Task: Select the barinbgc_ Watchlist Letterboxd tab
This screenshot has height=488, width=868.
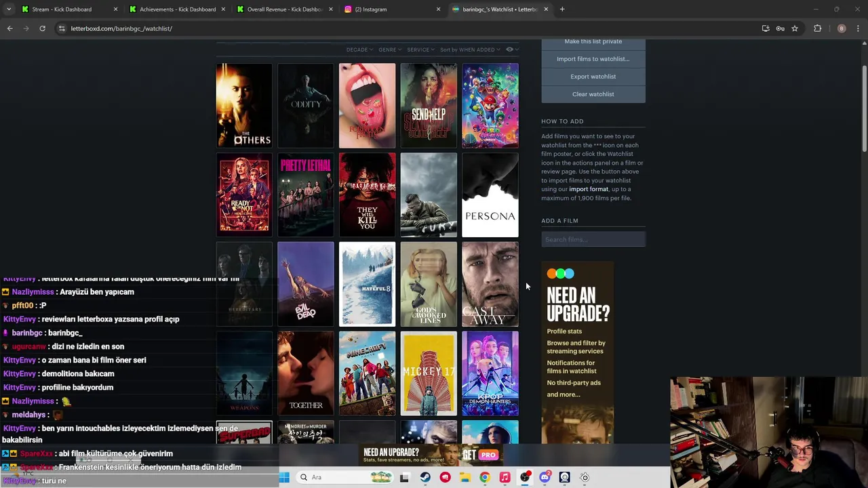Action: tap(500, 9)
